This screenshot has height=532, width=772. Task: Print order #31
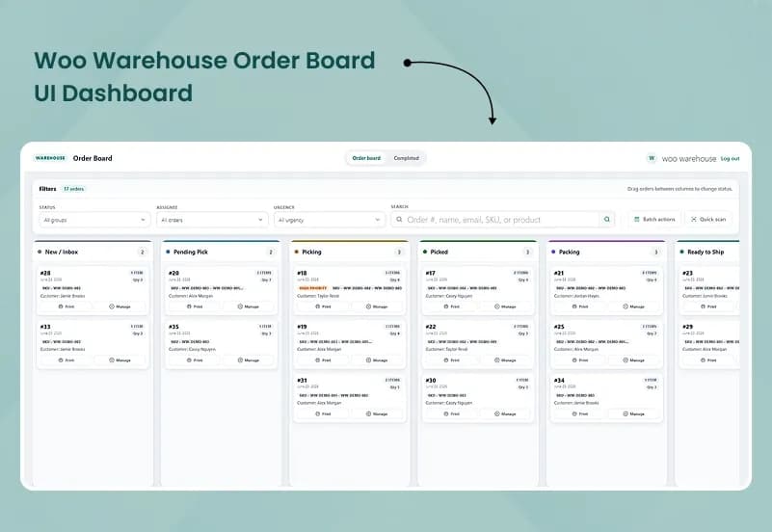click(323, 413)
